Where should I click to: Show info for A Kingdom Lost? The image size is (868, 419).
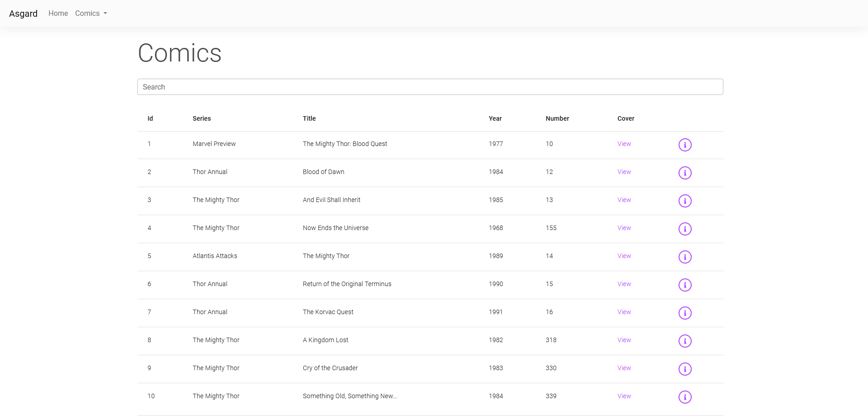click(685, 341)
